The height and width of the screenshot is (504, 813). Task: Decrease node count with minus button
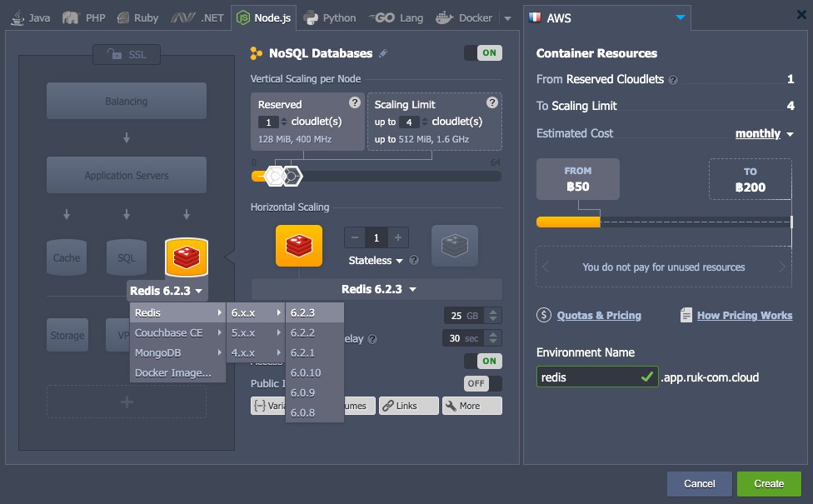point(355,237)
